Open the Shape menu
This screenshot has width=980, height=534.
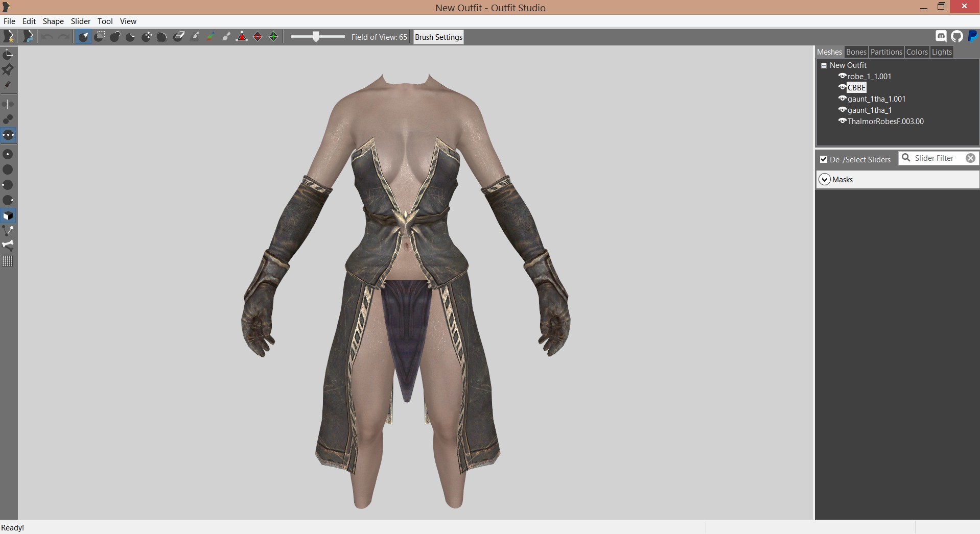click(53, 21)
